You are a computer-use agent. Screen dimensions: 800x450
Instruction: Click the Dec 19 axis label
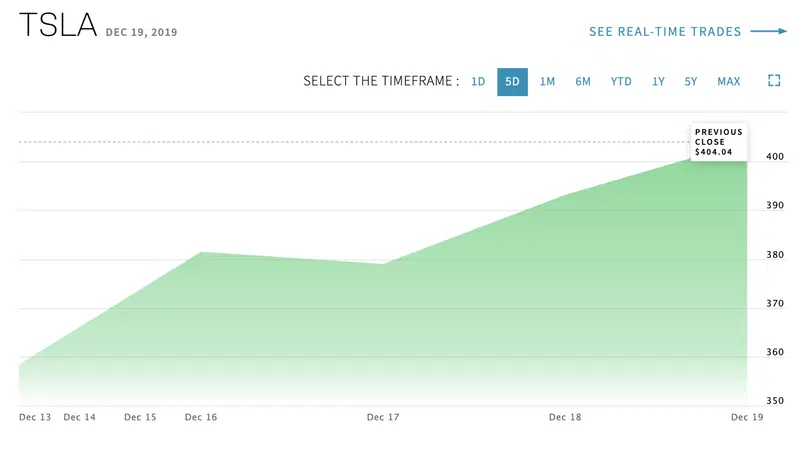[x=747, y=417]
